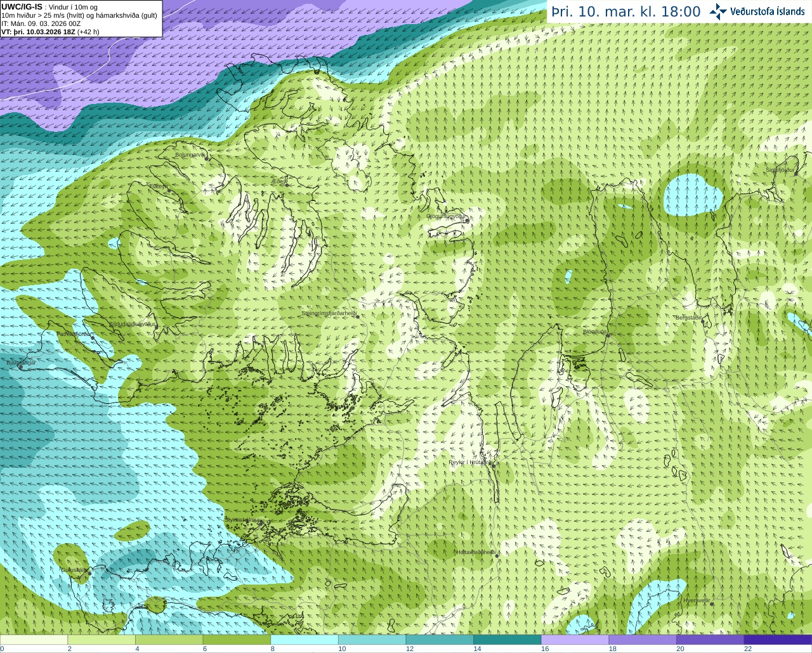Click the Bolungarvík station label

click(x=190, y=154)
